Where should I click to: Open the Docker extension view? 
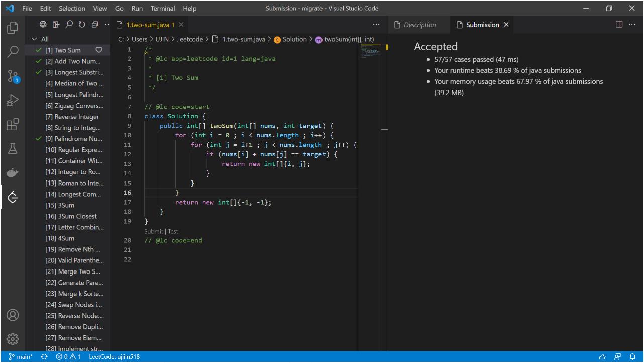pyautogui.click(x=13, y=172)
